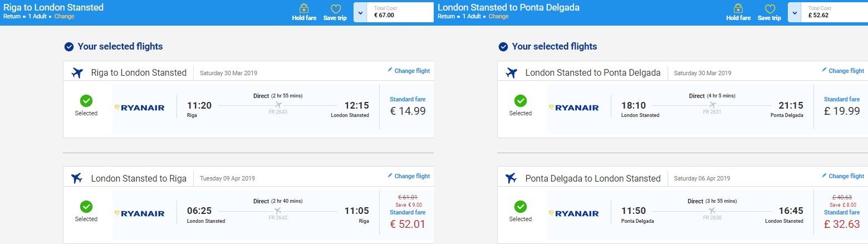The height and width of the screenshot is (244, 868).
Task: Click the Save trip heart icon for Riga trip
Action: point(335,9)
